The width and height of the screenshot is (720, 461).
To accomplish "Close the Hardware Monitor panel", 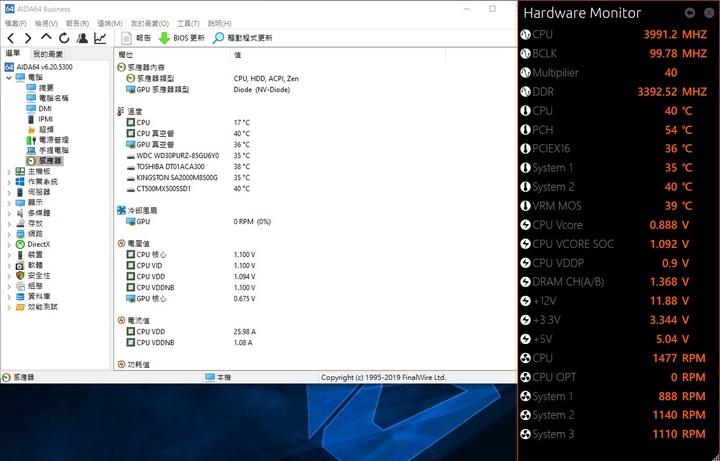I will pos(709,13).
